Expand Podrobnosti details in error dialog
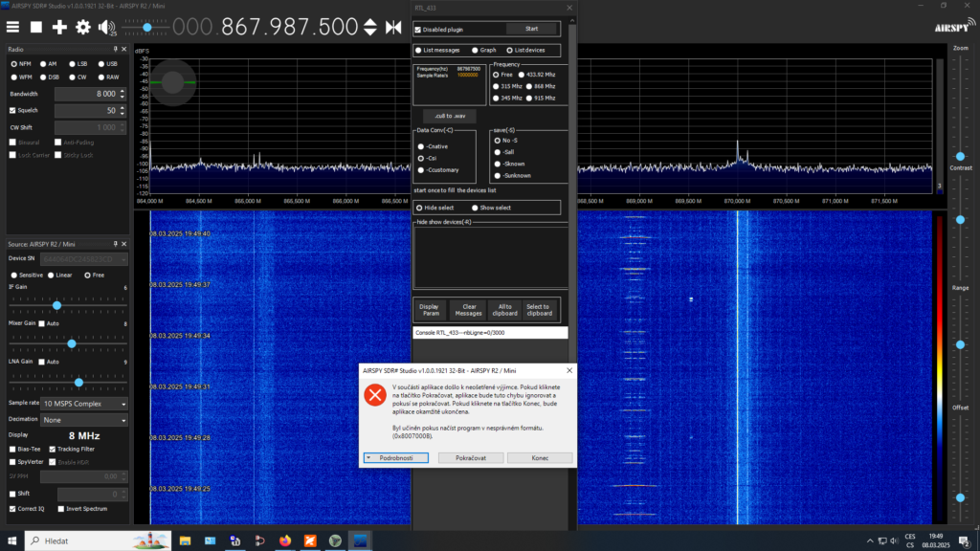 pyautogui.click(x=396, y=458)
